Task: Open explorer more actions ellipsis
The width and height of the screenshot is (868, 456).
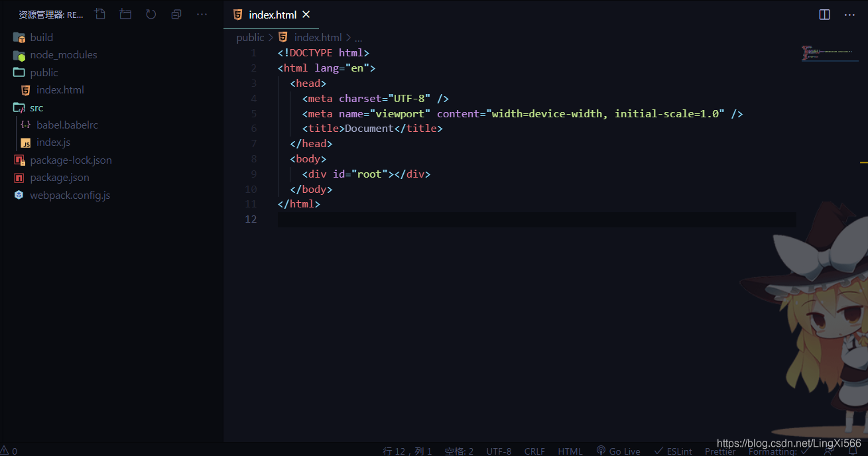Action: coord(202,14)
